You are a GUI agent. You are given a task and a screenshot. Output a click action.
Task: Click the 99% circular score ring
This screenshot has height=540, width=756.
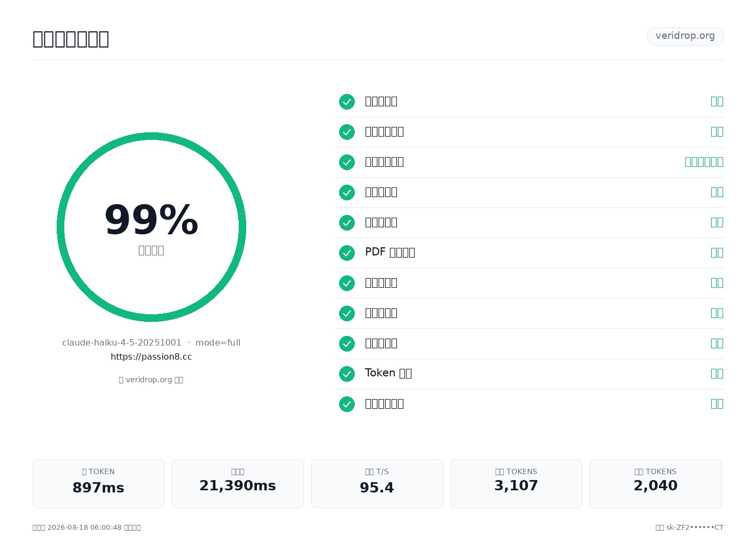(151, 227)
